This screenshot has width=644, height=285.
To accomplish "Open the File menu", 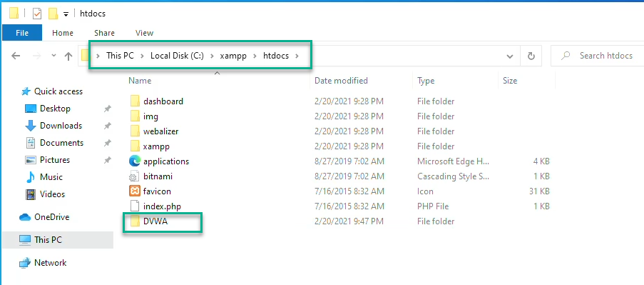I will coord(22,33).
